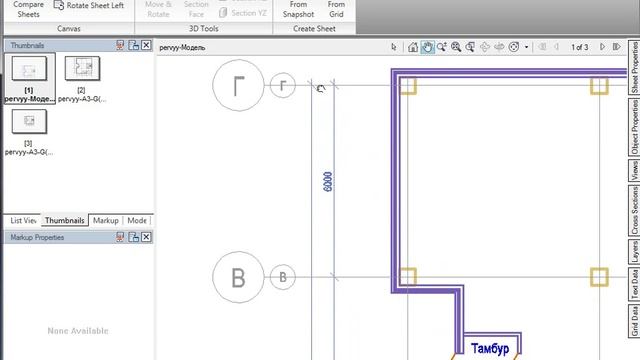Image resolution: width=640 pixels, height=360 pixels.
Task: Open the Grid Data side tab
Action: coord(634,320)
